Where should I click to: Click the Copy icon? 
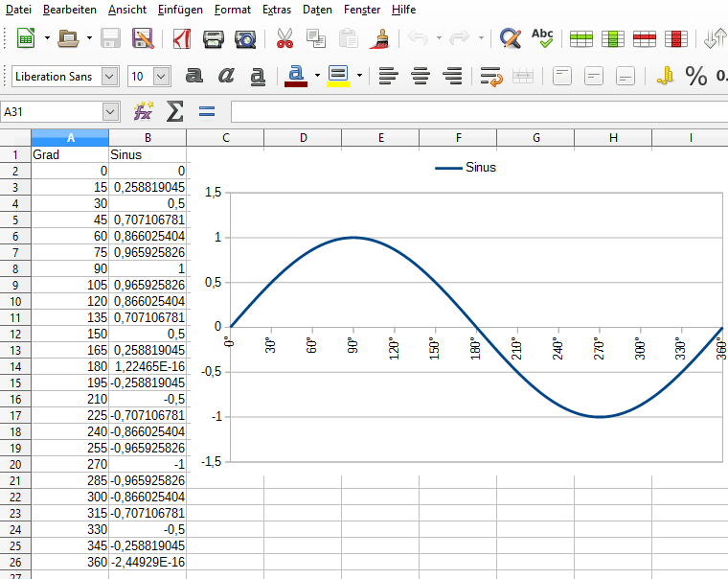[x=316, y=38]
